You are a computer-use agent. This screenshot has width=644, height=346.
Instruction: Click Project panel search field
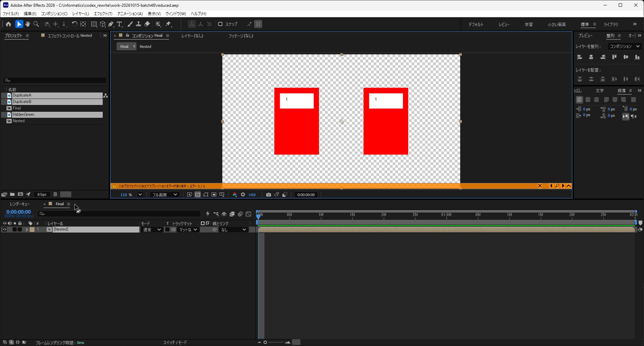click(x=55, y=80)
